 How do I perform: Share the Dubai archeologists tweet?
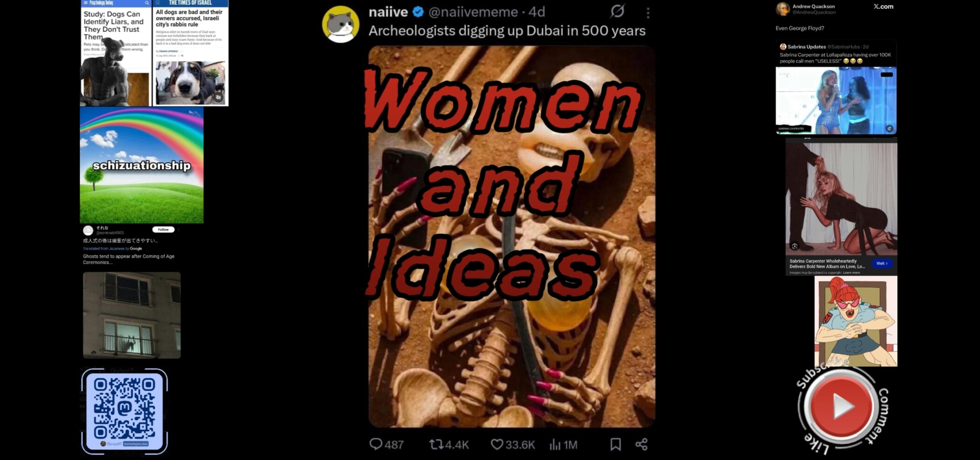[642, 444]
